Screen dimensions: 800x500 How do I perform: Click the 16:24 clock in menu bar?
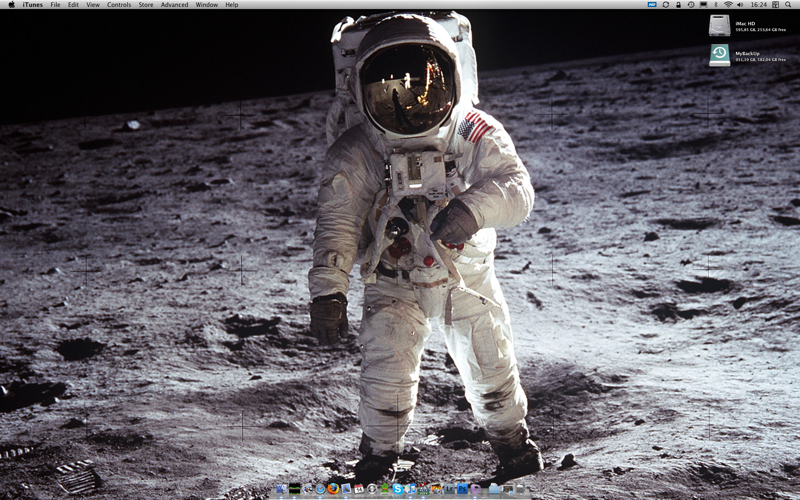click(759, 5)
